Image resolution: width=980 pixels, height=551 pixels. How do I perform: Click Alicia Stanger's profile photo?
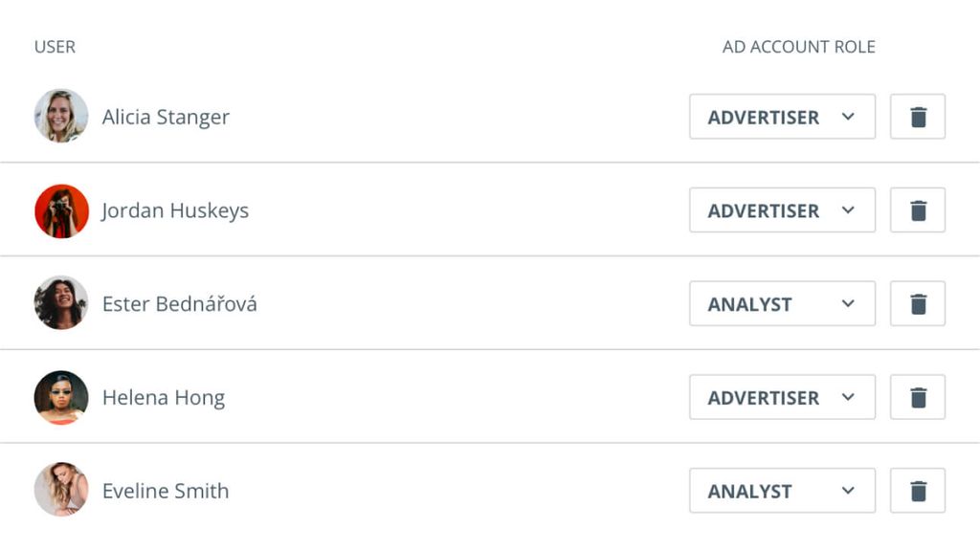pos(61,116)
